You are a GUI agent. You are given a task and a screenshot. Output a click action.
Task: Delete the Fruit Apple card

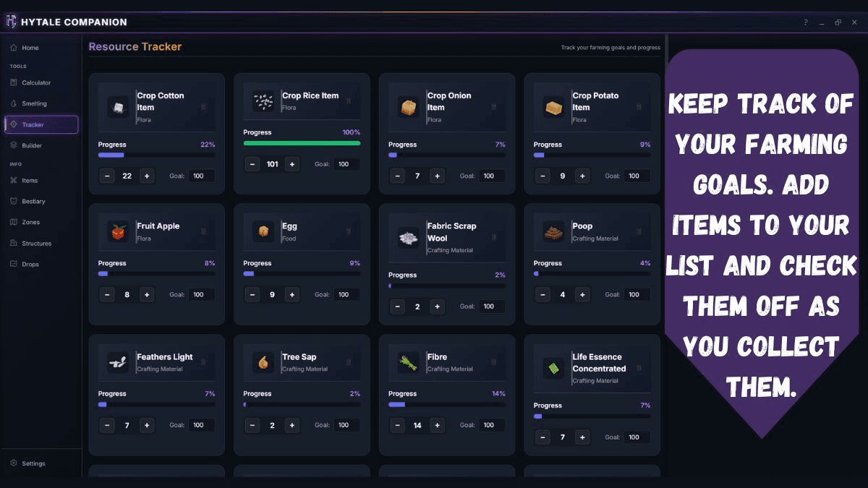click(x=203, y=231)
